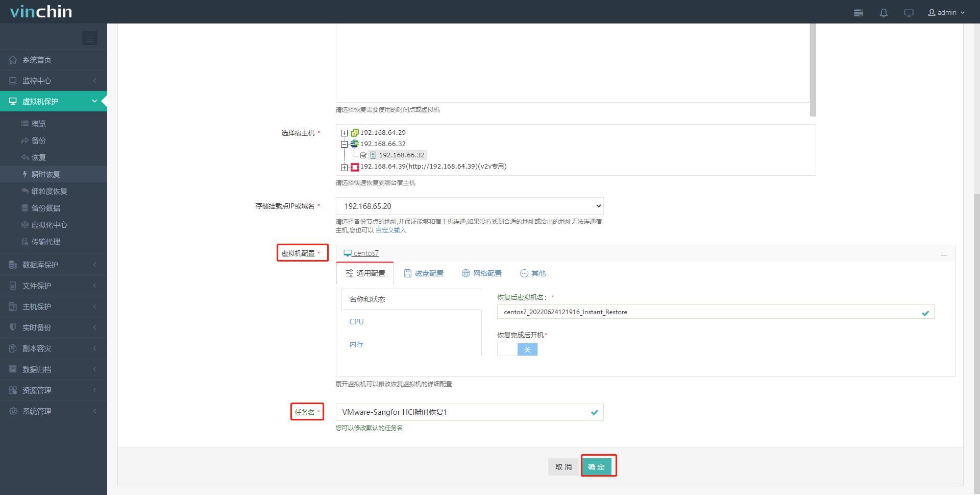Open storage mount IP dropdown 192.168.65.20
This screenshot has height=495, width=980.
point(470,206)
